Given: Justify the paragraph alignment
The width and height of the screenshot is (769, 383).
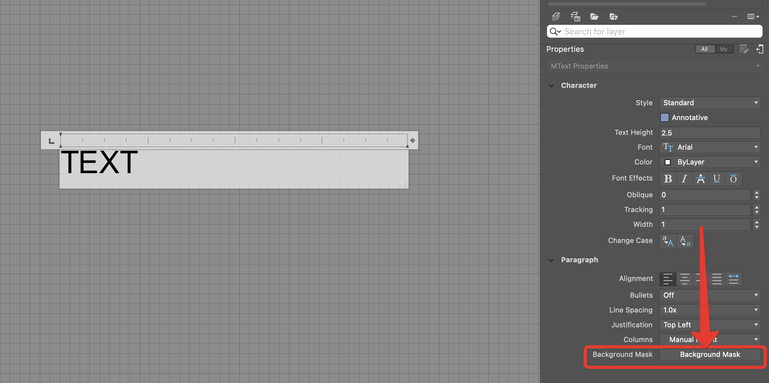Looking at the screenshot, I should pyautogui.click(x=717, y=279).
